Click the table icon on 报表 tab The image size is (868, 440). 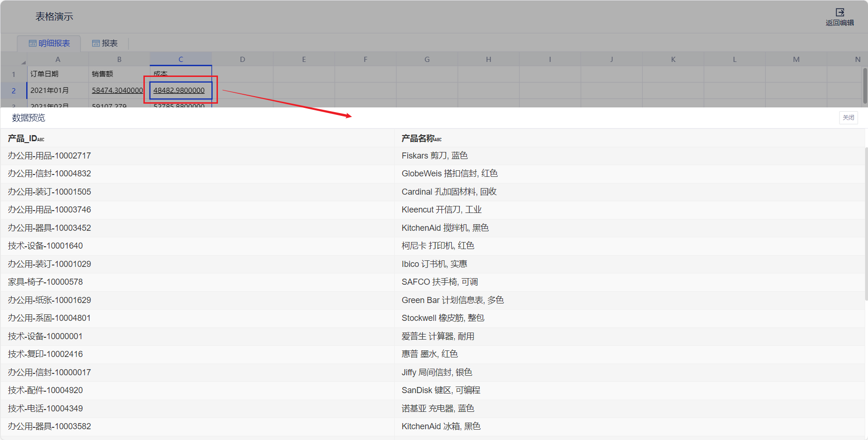pos(96,43)
